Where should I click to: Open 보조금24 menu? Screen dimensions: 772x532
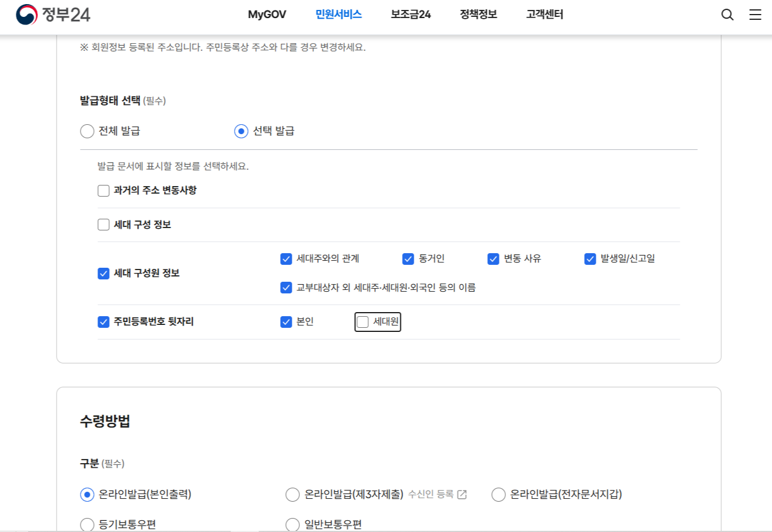[x=411, y=15]
